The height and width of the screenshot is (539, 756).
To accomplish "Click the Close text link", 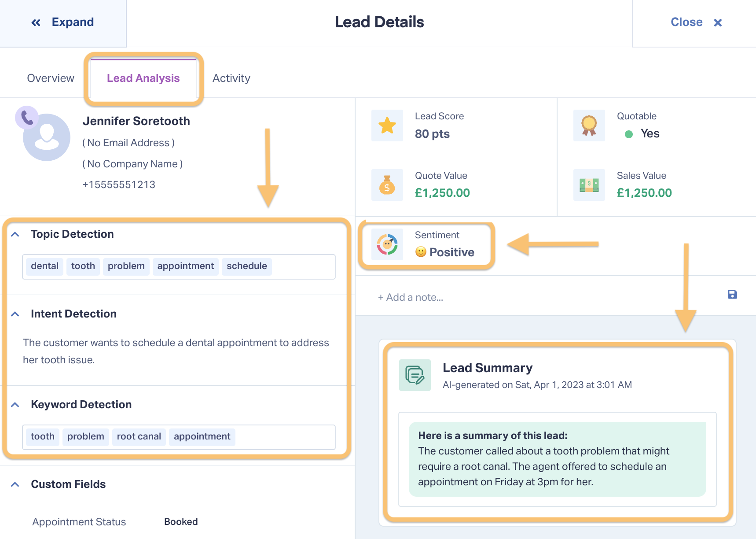I will point(686,22).
